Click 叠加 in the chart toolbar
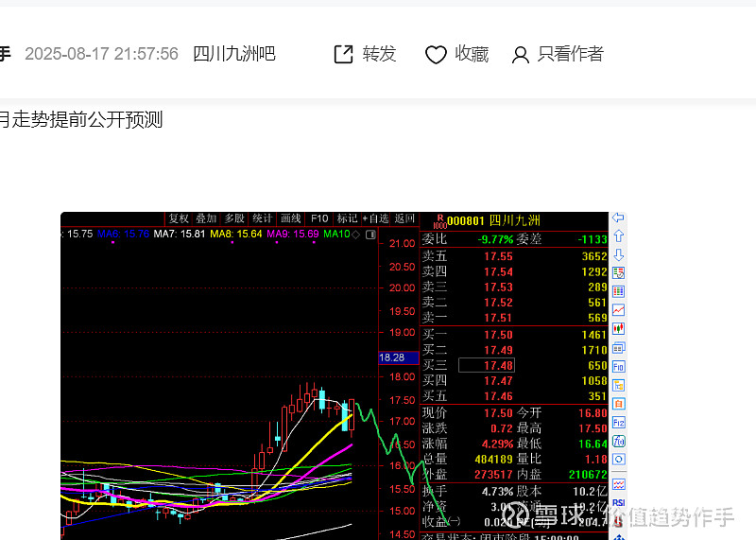 [206, 218]
